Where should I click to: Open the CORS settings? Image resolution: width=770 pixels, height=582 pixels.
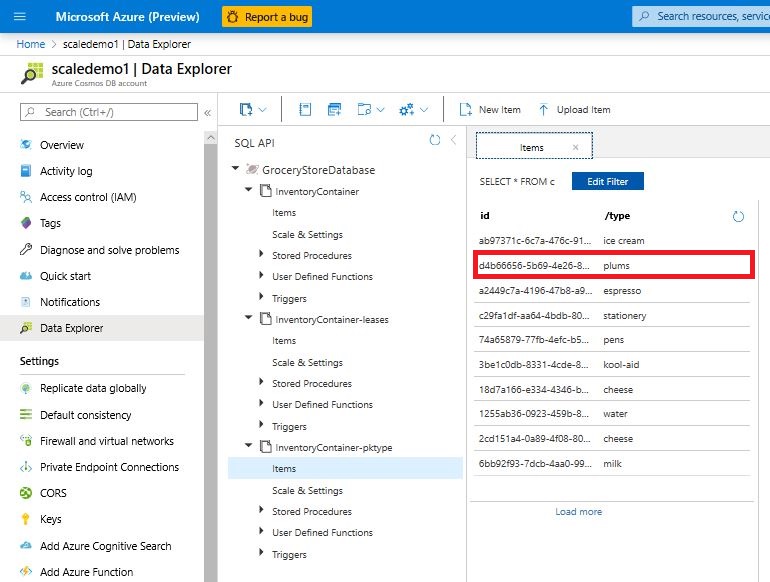53,493
